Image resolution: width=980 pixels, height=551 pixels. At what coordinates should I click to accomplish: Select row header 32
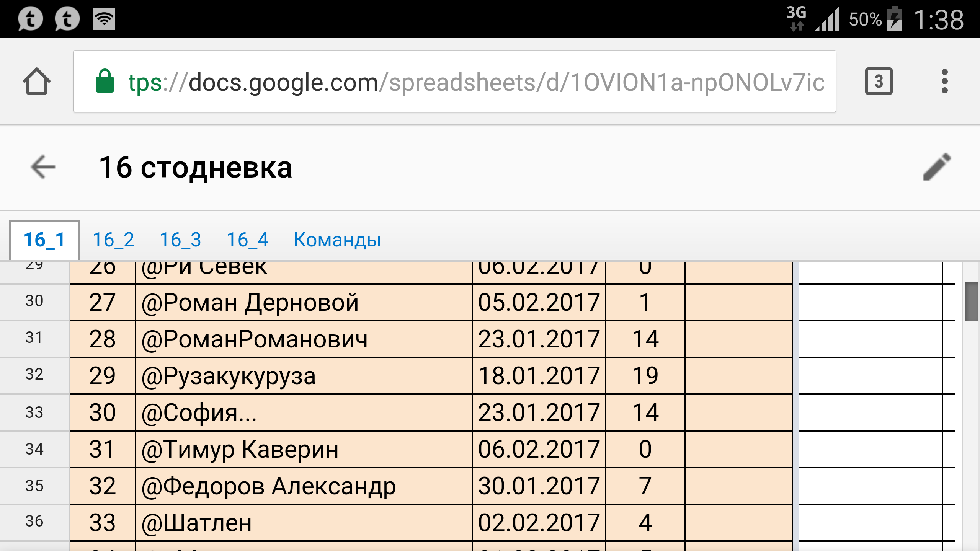click(x=34, y=375)
